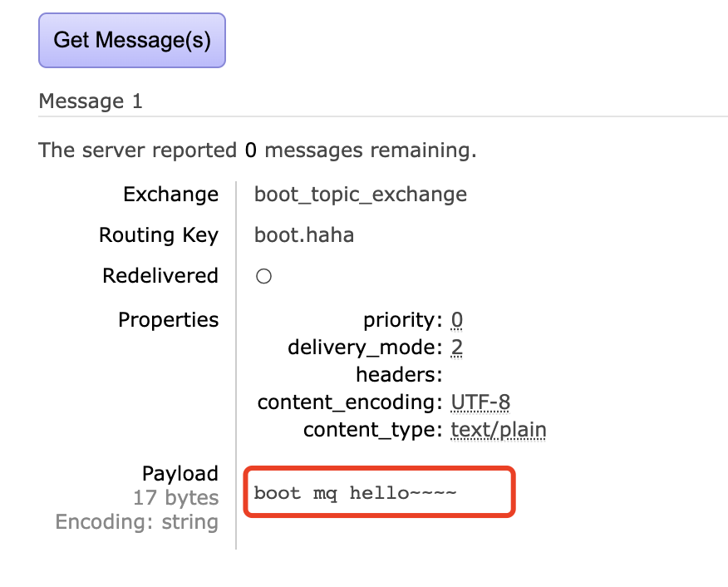Click the headers: property label
Viewport: 728px width, 587px height.
pos(399,375)
